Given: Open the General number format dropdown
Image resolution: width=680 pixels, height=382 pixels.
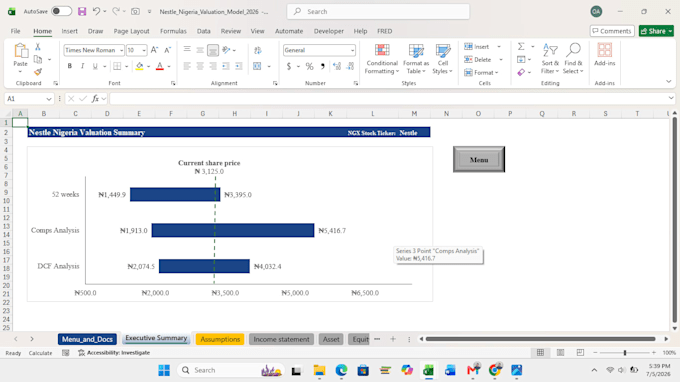Looking at the screenshot, I should coord(352,50).
